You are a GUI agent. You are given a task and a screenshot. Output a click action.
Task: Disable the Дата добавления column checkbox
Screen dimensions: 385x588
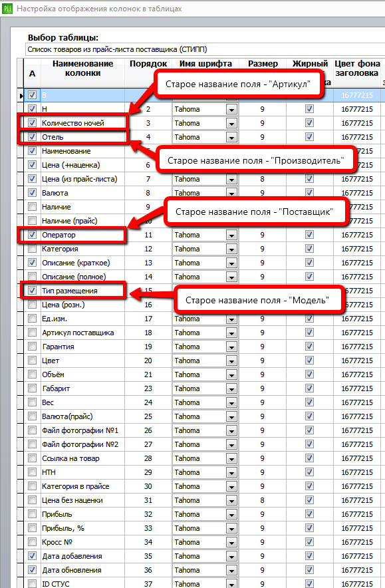(32, 556)
